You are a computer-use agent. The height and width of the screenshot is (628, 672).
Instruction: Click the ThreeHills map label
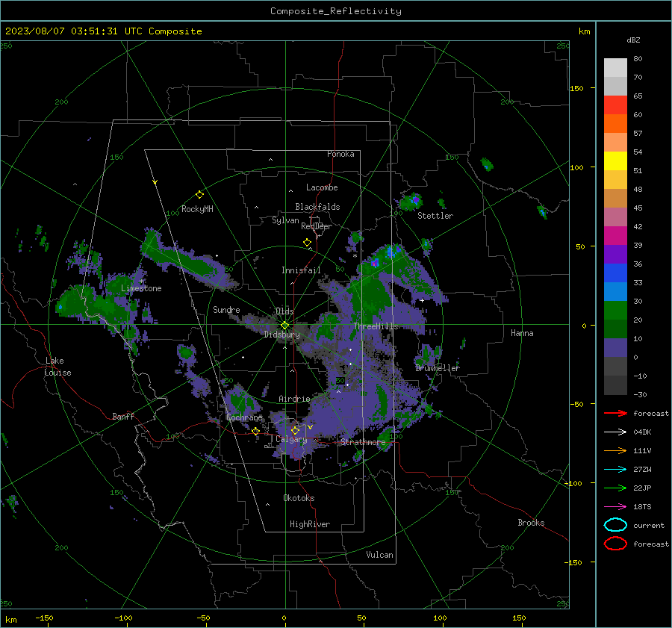(376, 326)
